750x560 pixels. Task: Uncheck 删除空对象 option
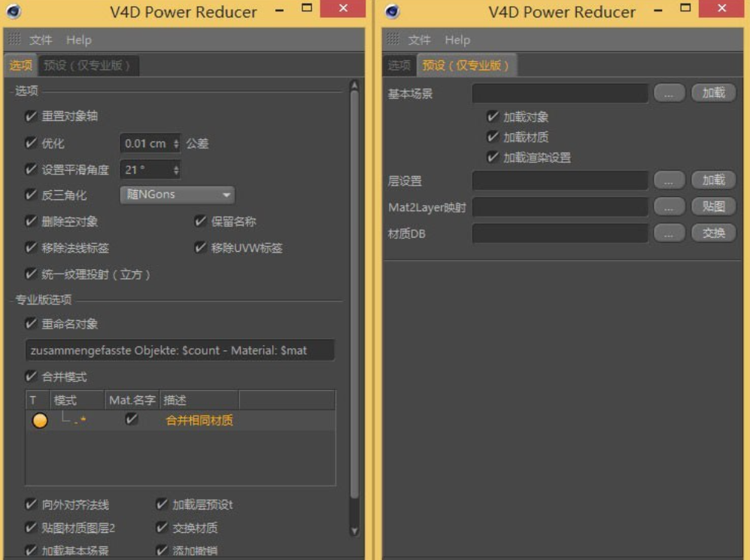click(31, 221)
